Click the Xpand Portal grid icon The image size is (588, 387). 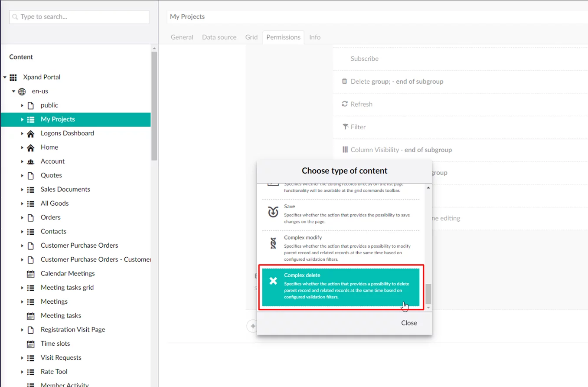[13, 77]
